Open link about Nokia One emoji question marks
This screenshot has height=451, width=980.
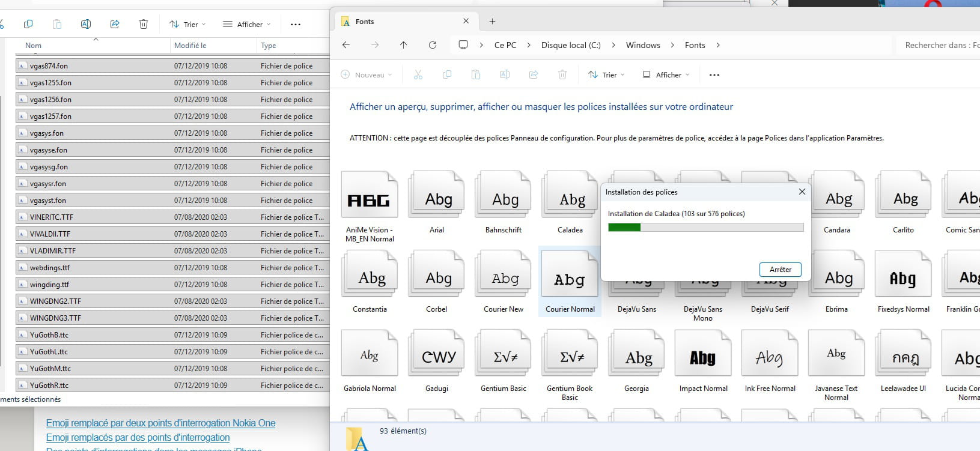(160, 423)
